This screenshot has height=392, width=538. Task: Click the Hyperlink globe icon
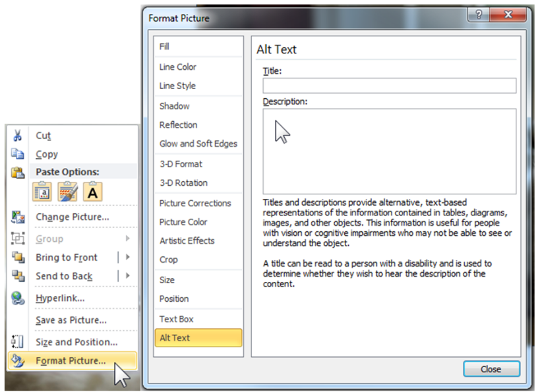pyautogui.click(x=18, y=298)
